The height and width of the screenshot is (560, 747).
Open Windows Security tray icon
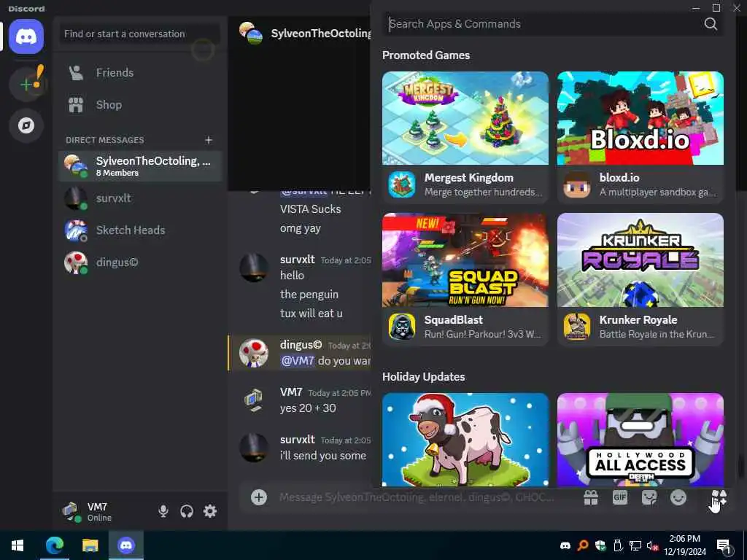[600, 545]
